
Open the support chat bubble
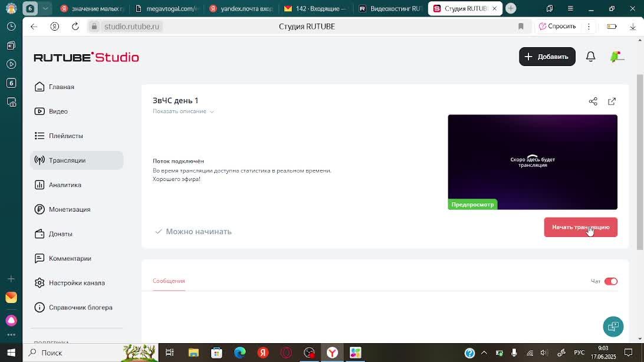613,327
